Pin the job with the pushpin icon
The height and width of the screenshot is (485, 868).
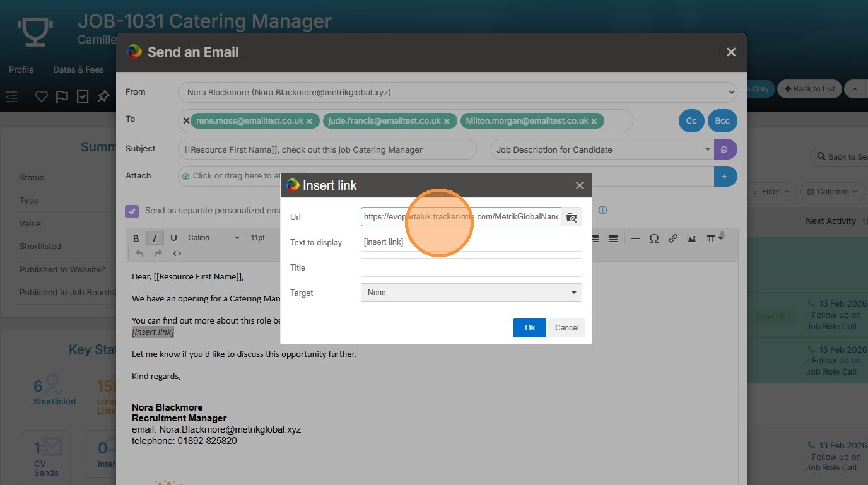pos(103,96)
